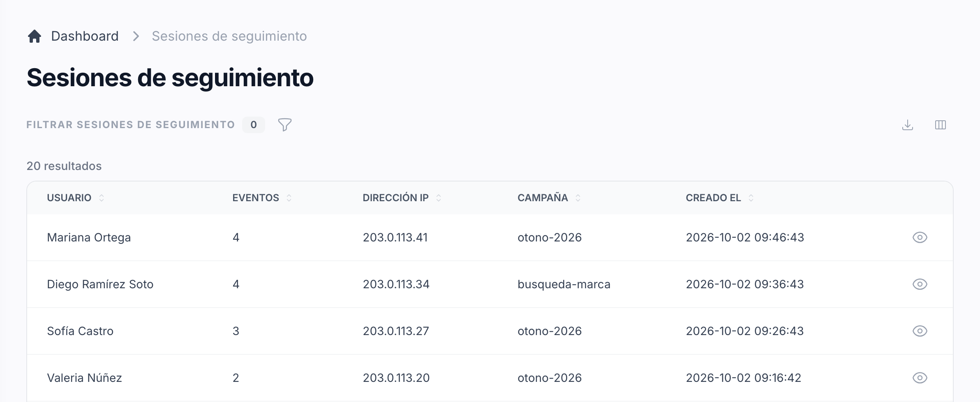The width and height of the screenshot is (980, 402).
Task: Click the 20 resultados count text
Action: point(64,166)
